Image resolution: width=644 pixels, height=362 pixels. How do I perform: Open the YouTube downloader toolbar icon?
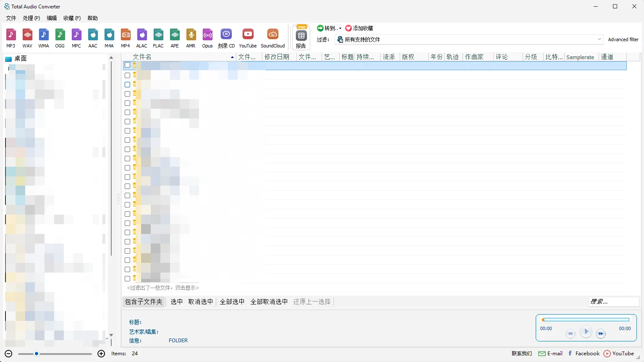[x=248, y=38]
